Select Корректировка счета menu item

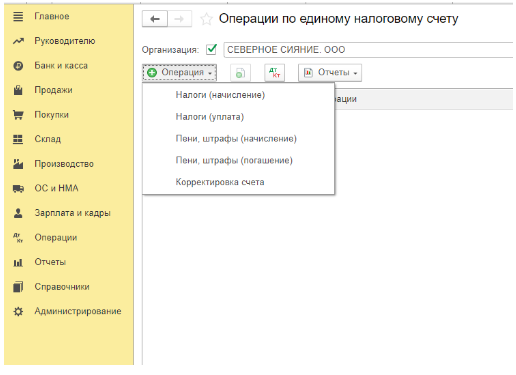point(220,182)
